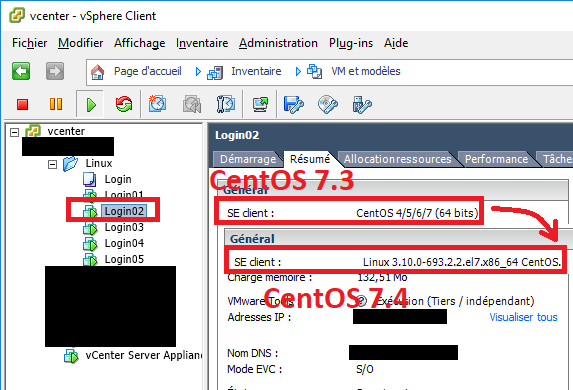The height and width of the screenshot is (390, 573).
Task: Open the Modifier menu
Action: tap(80, 43)
